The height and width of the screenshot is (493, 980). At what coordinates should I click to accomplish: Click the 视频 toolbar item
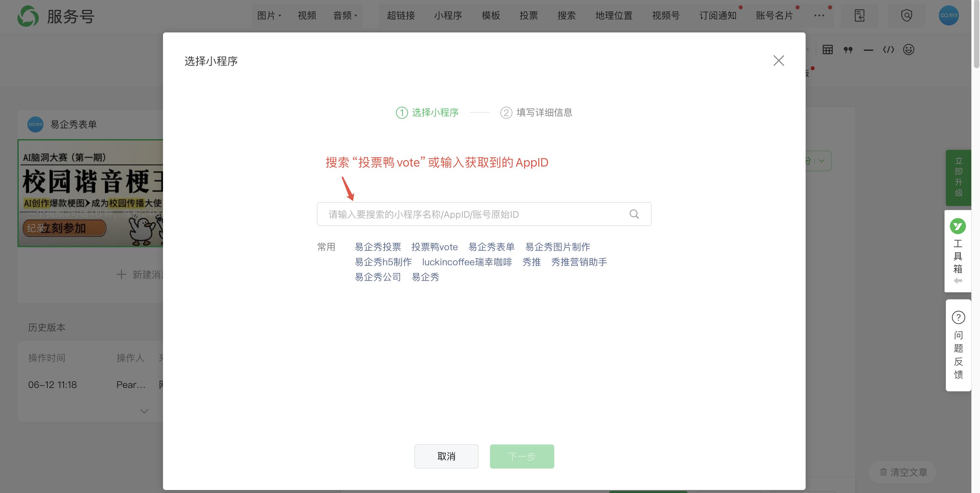[307, 16]
